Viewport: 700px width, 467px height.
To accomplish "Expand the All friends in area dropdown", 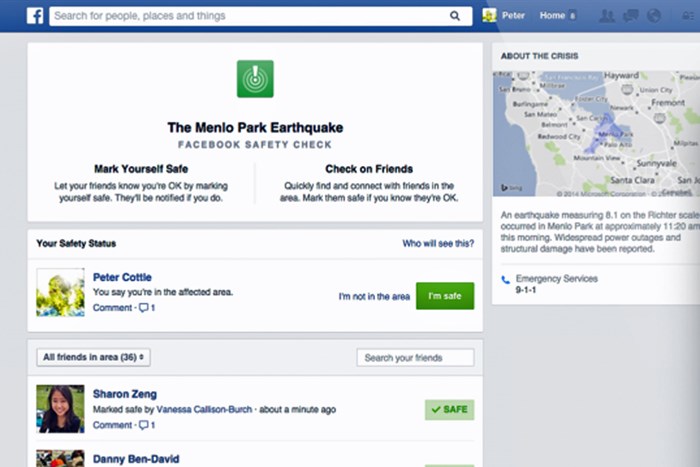I will click(93, 357).
